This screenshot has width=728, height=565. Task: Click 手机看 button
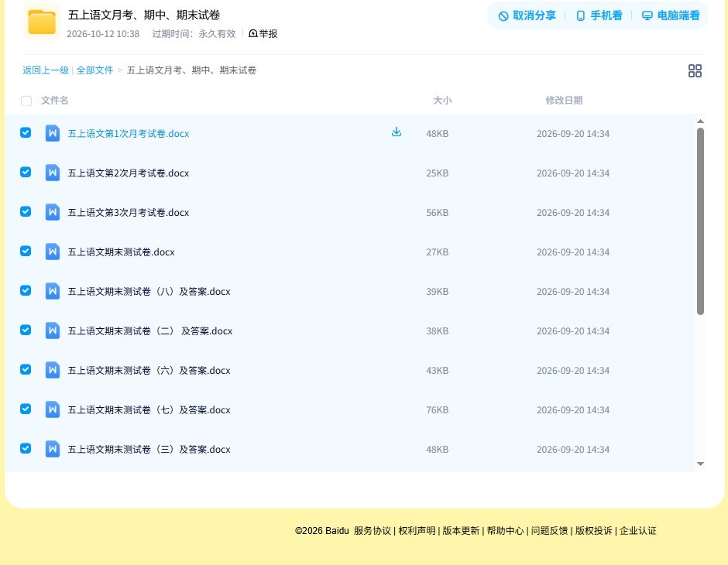click(599, 15)
